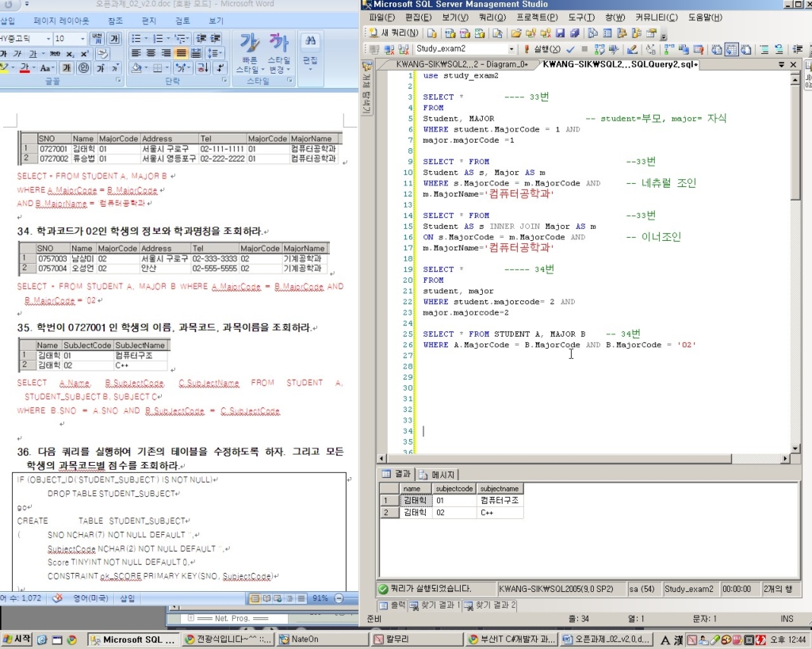Open the 빠른 스타일 (Quick Styles) gallery

click(x=250, y=53)
